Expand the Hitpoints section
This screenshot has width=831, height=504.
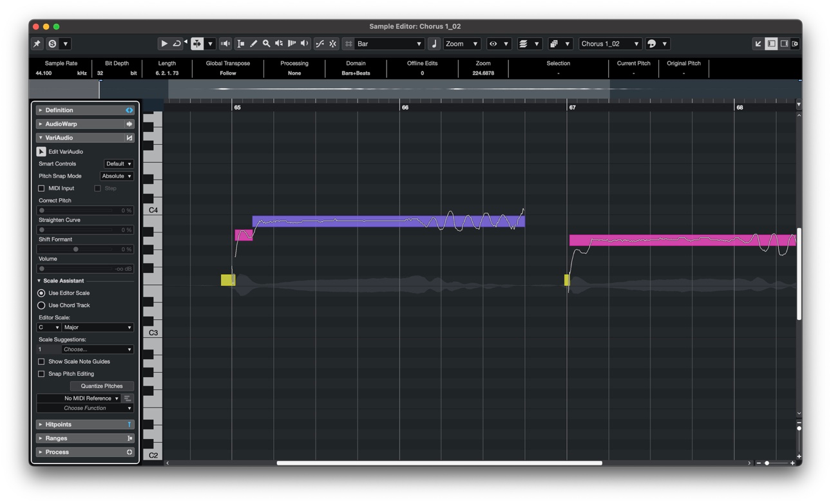pyautogui.click(x=58, y=425)
